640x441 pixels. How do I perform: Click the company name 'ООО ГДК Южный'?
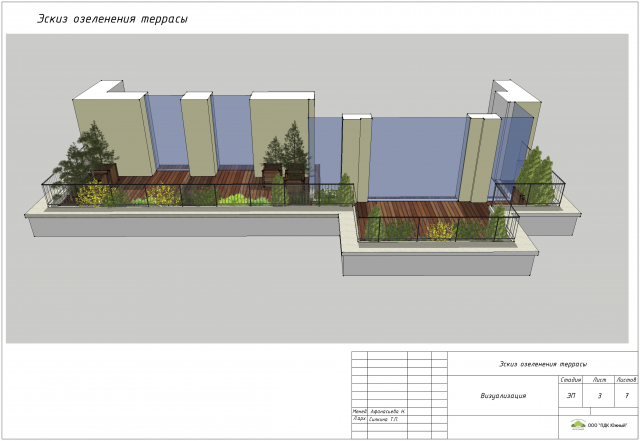click(607, 425)
